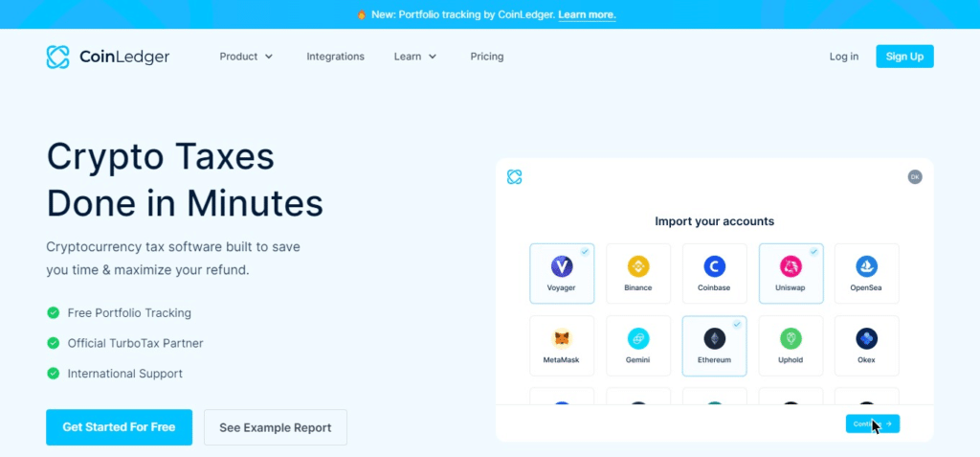Open See Example Report

coord(275,427)
